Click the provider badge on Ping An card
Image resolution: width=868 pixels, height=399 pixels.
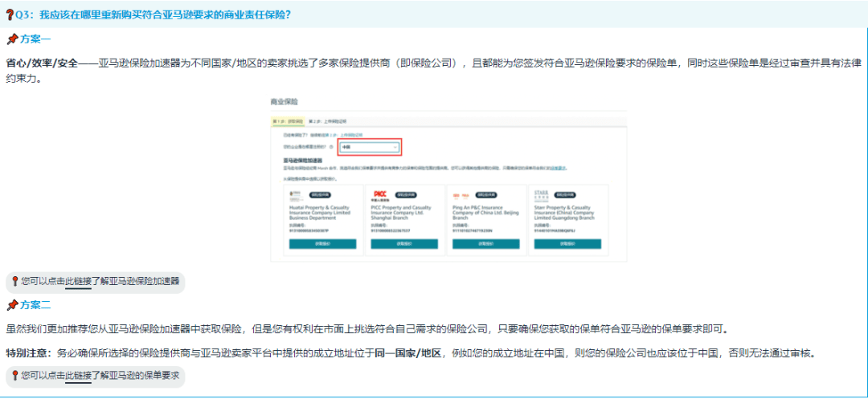click(486, 194)
